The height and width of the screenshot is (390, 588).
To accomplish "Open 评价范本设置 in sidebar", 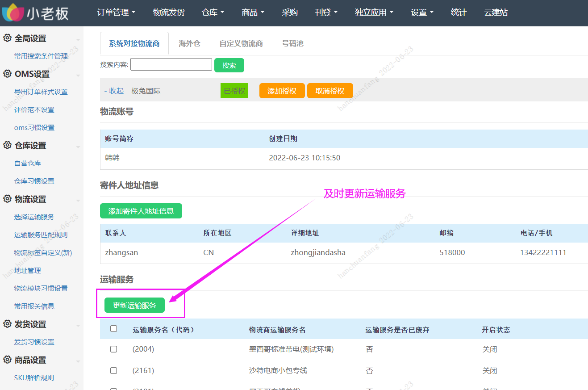I will click(34, 110).
